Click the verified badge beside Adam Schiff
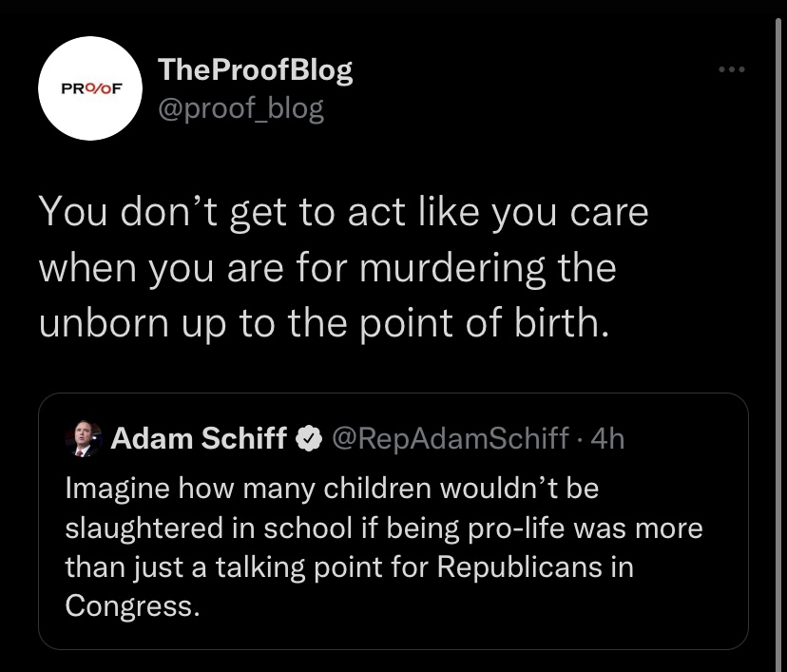Image resolution: width=787 pixels, height=672 pixels. coord(308,438)
